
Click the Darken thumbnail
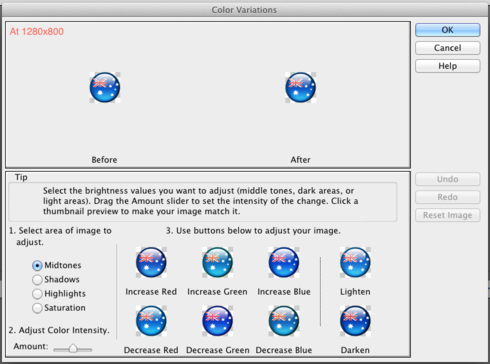pos(355,321)
